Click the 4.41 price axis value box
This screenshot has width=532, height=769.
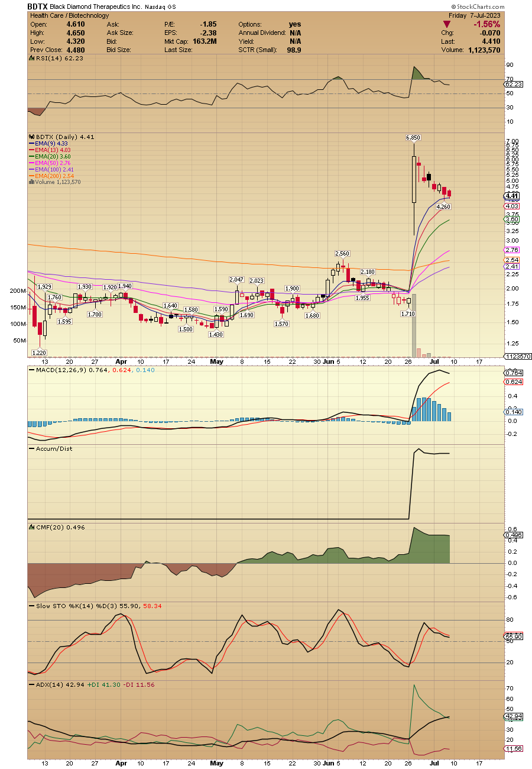(x=512, y=196)
